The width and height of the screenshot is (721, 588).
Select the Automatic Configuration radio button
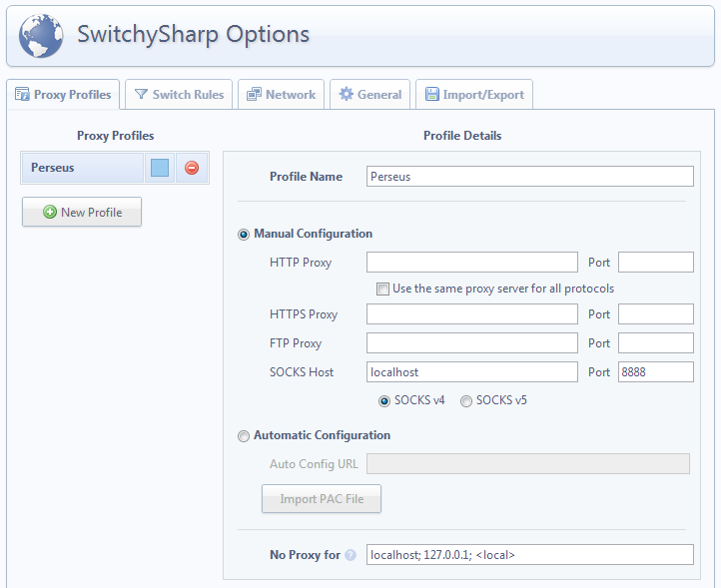(244, 436)
